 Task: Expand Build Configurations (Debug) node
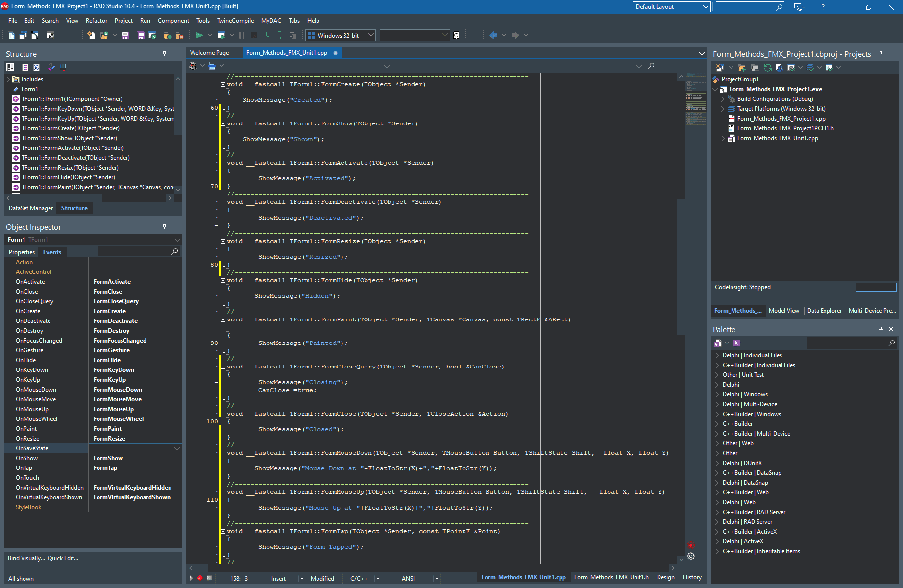pos(723,99)
